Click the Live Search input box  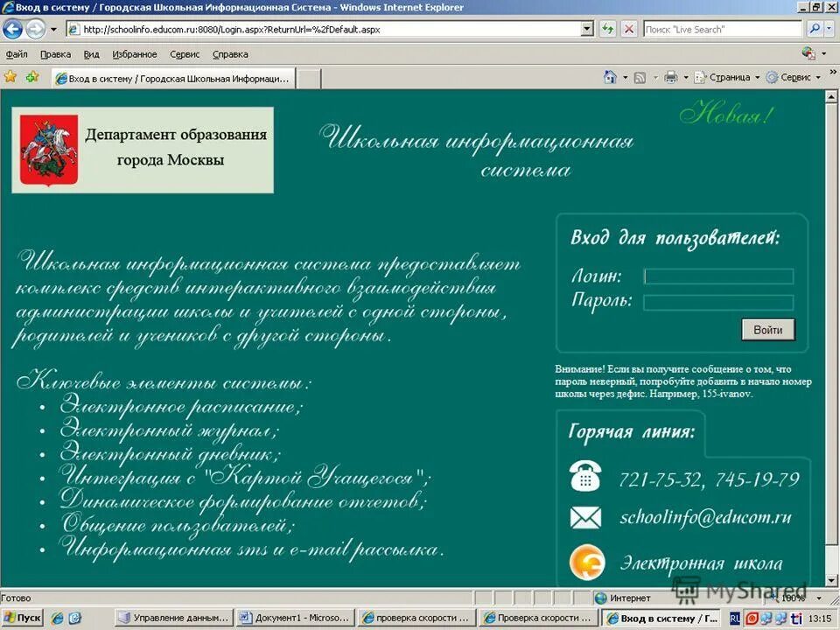coord(723,29)
